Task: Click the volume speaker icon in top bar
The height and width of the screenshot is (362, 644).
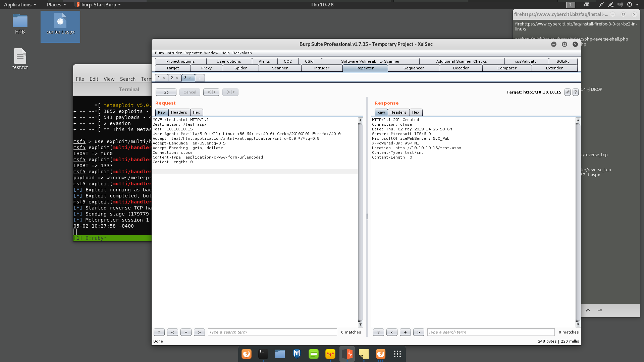Action: pyautogui.click(x=620, y=5)
